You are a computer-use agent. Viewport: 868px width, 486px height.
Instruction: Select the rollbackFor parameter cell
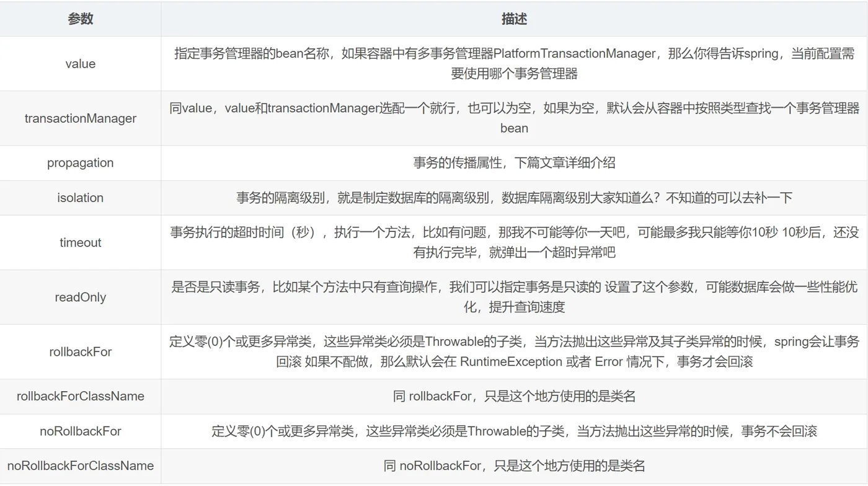81,351
